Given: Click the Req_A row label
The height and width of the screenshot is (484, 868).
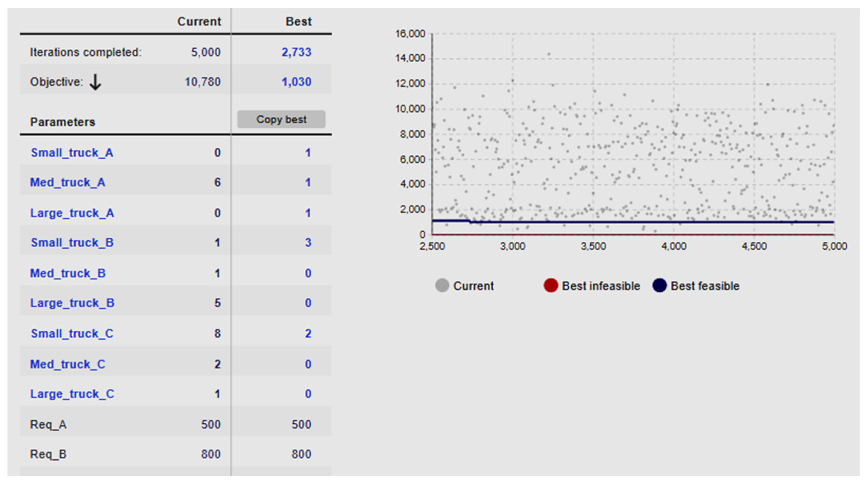Looking at the screenshot, I should click(x=48, y=424).
